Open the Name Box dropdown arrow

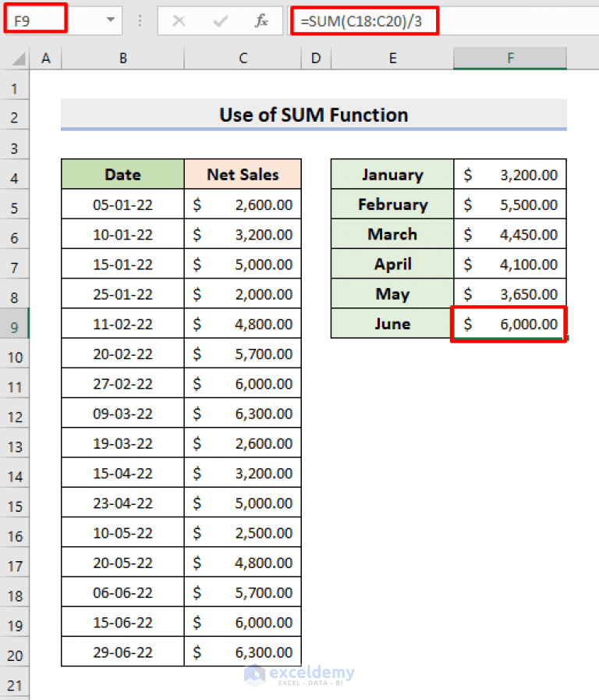111,20
